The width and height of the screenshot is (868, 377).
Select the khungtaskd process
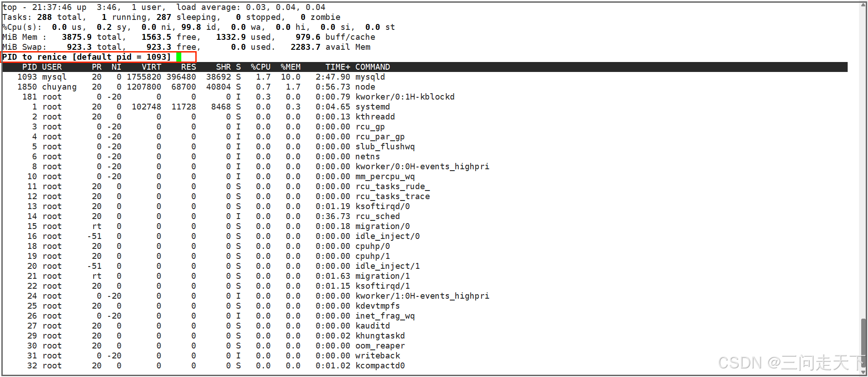click(380, 336)
